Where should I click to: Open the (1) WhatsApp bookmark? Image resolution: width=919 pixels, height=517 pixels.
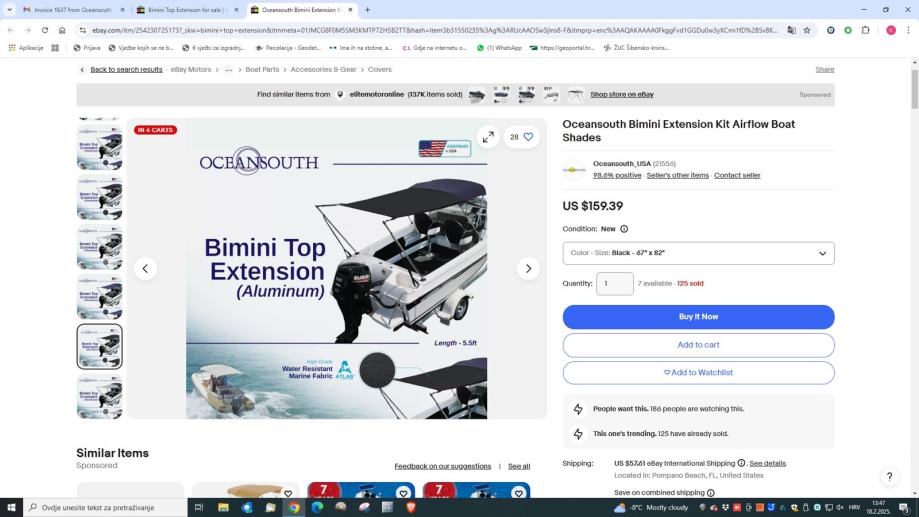(499, 47)
